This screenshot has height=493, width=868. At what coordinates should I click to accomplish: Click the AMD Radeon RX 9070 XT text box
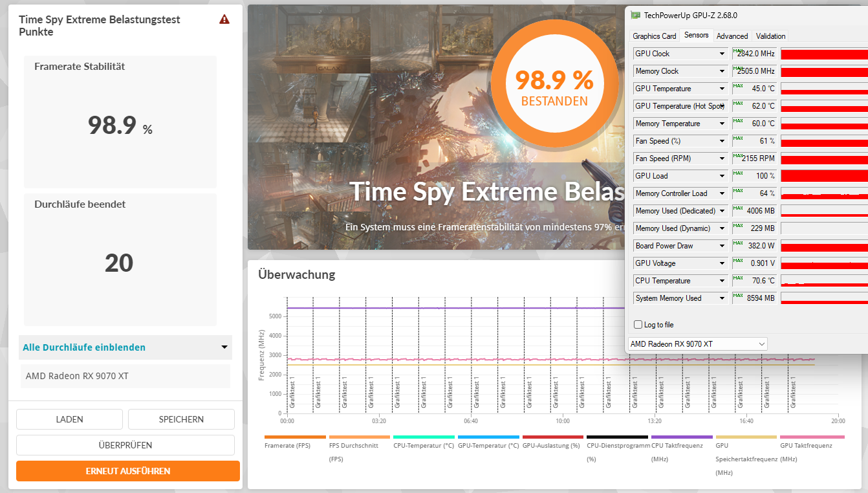(x=125, y=376)
